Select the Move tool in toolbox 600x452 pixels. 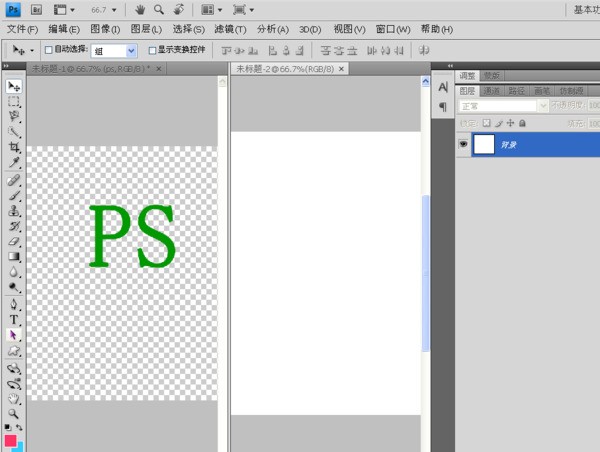[14, 86]
